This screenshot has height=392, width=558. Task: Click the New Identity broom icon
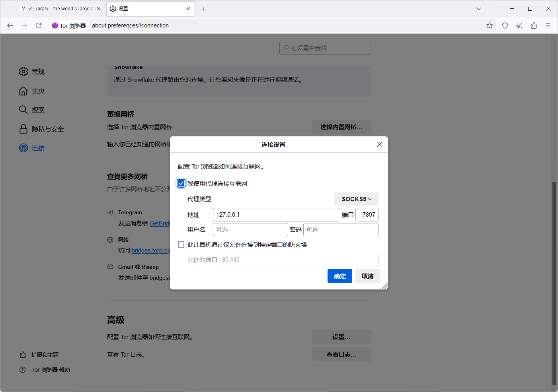pyautogui.click(x=519, y=25)
